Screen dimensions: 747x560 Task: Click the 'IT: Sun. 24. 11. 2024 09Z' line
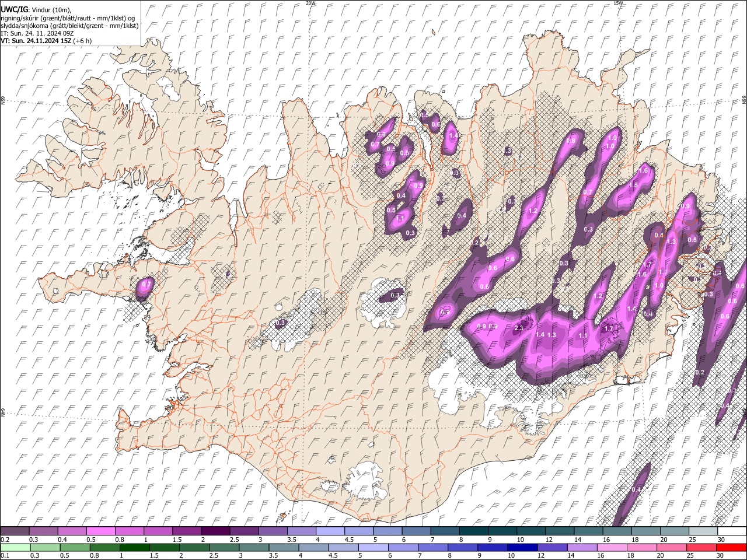pos(37,33)
